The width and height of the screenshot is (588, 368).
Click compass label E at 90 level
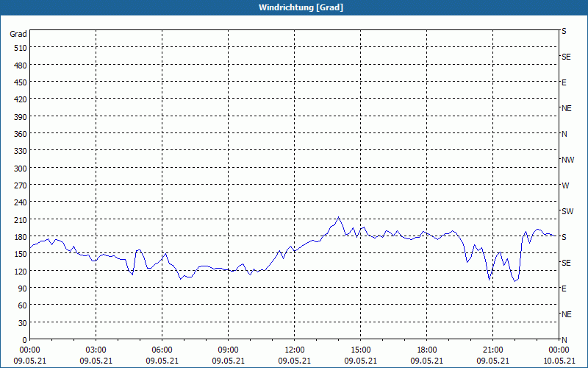tap(564, 289)
